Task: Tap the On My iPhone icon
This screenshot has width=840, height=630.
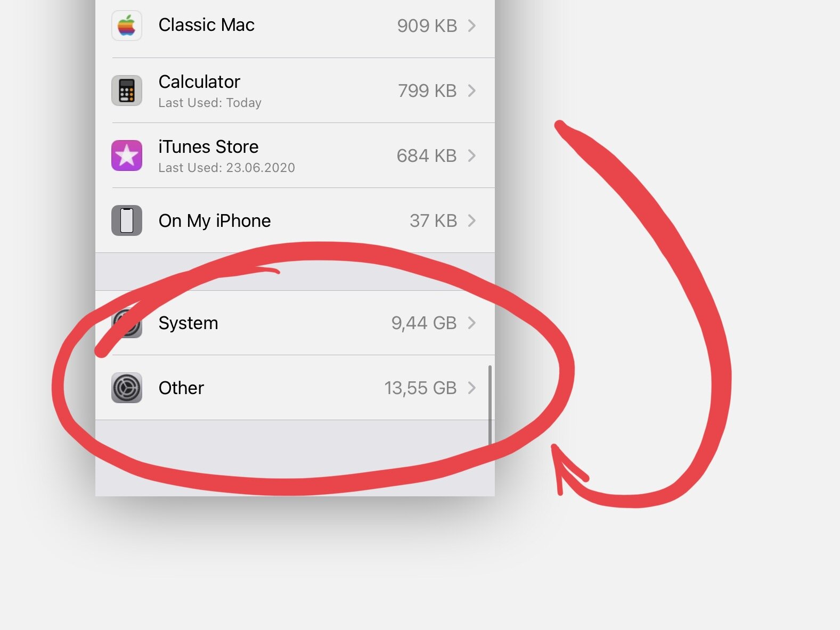Action: [x=127, y=220]
